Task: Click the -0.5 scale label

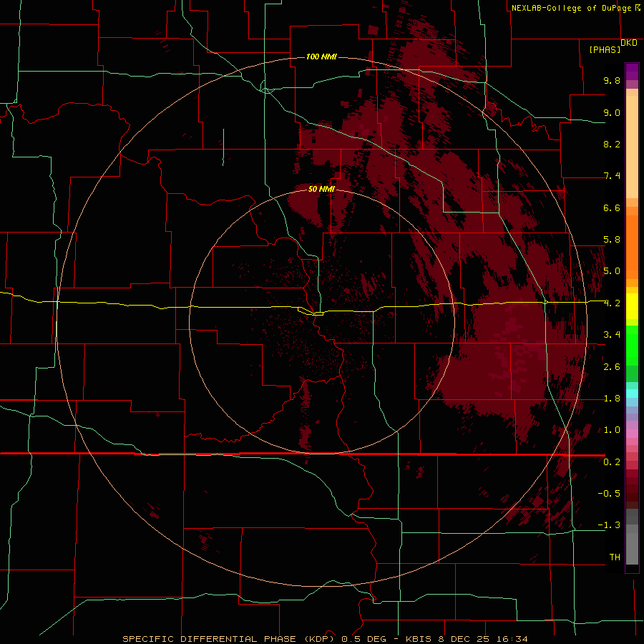Action: pos(609,494)
